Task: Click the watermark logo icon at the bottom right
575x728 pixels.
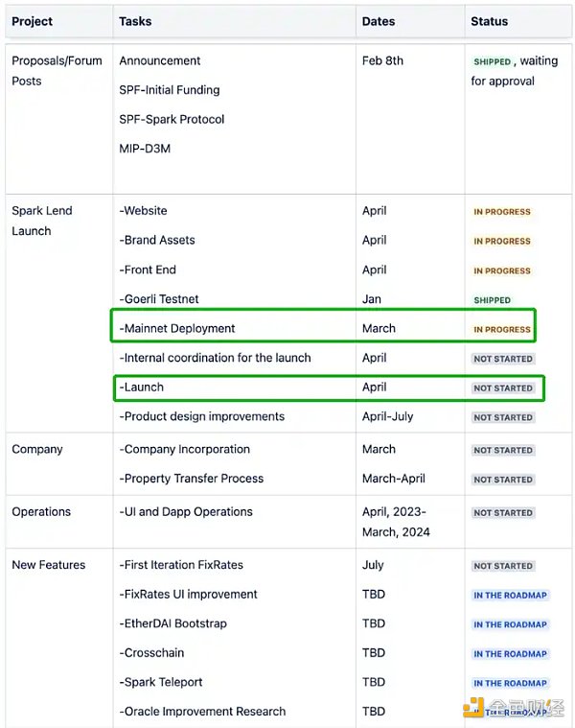Action: pyautogui.click(x=474, y=708)
